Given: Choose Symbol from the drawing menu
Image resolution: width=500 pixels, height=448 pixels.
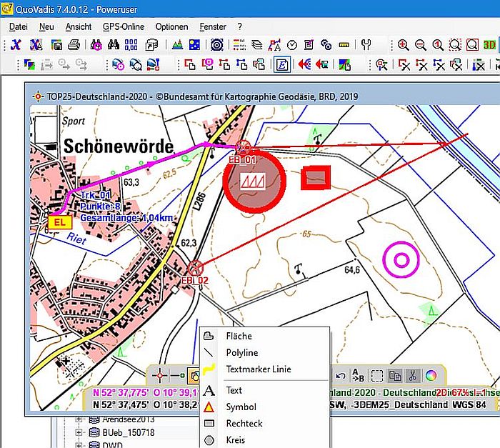Looking at the screenshot, I should point(265,407).
